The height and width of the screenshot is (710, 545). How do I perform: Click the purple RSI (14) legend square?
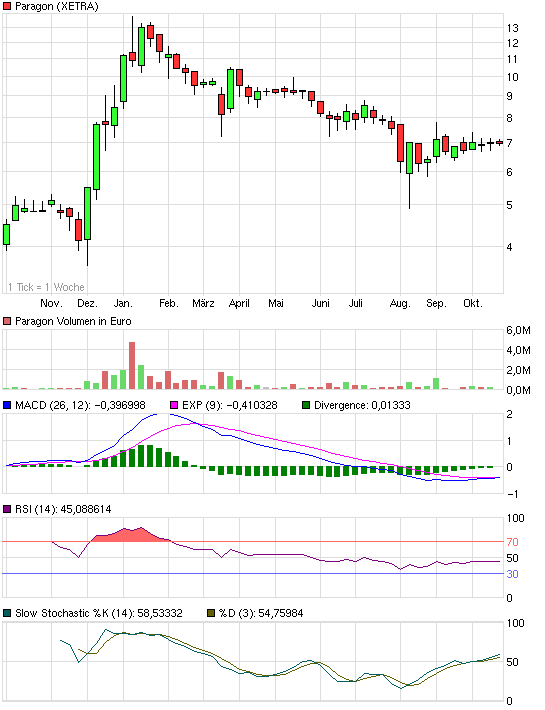coord(7,509)
